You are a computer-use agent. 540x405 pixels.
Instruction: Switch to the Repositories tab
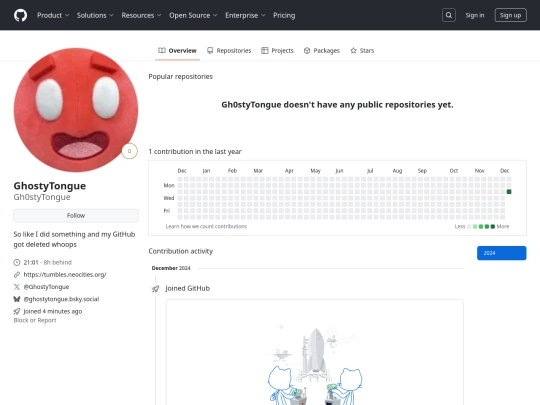pos(229,51)
